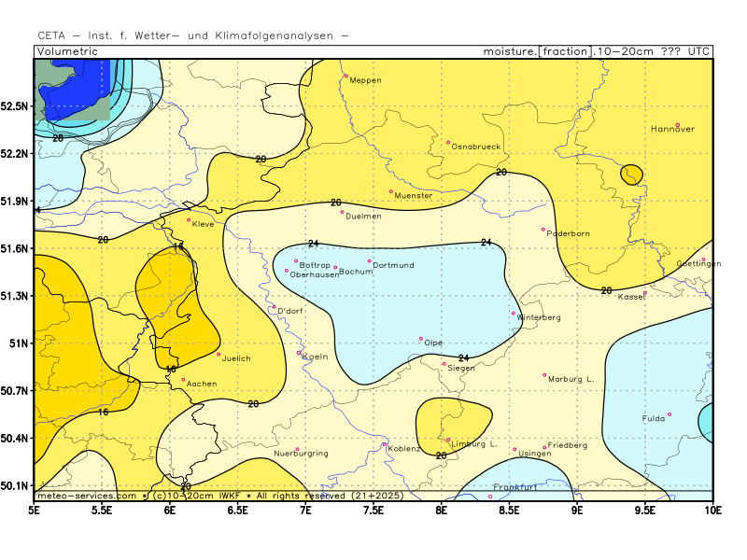
Task: Click the Hannover city label
Action: (672, 129)
